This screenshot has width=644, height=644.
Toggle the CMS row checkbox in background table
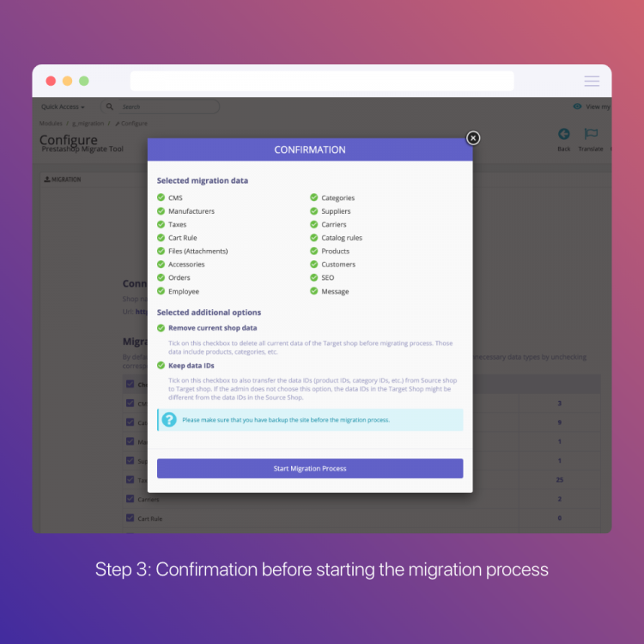click(131, 403)
